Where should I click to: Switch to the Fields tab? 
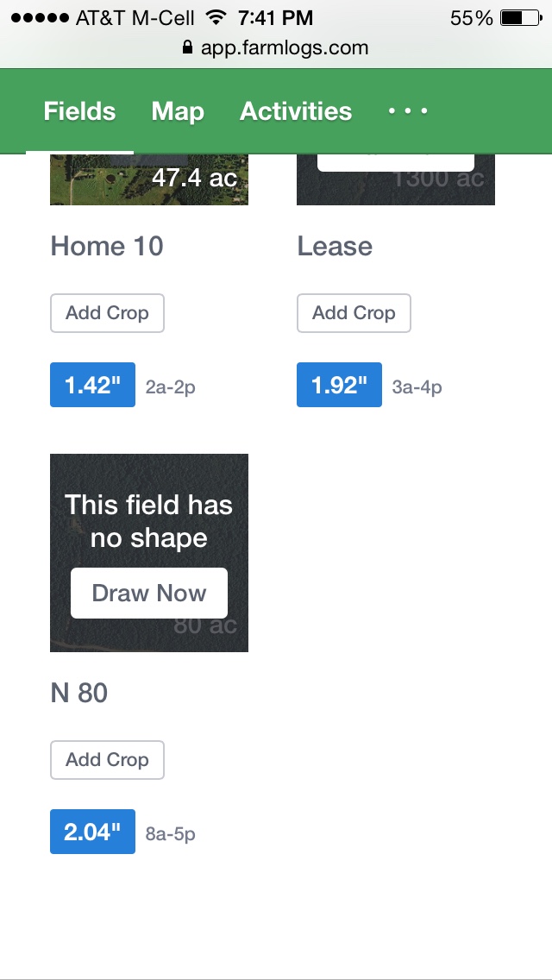tap(79, 111)
